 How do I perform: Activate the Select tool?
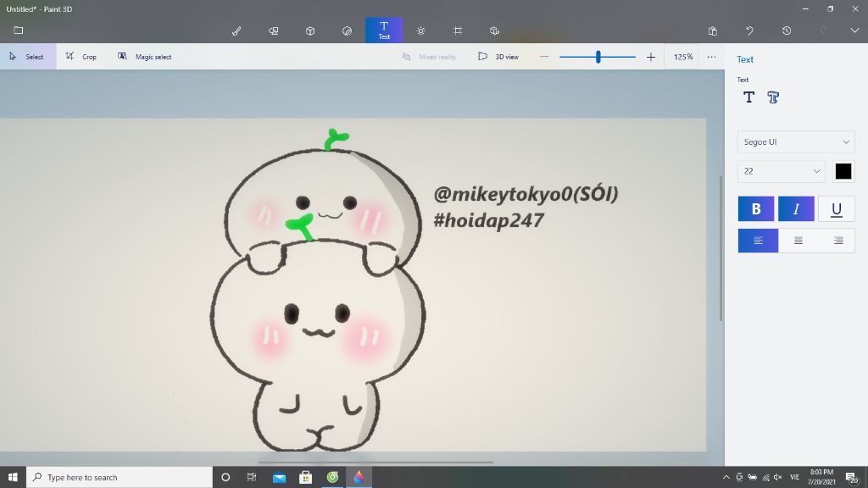[28, 57]
